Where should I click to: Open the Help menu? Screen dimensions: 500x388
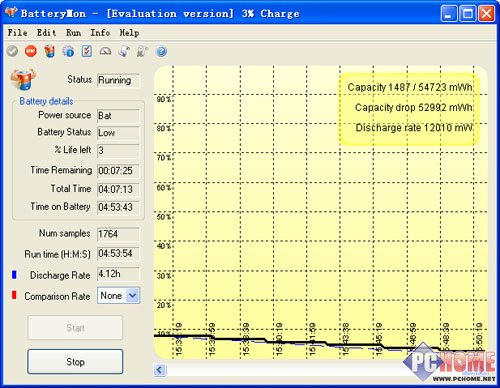coord(129,33)
